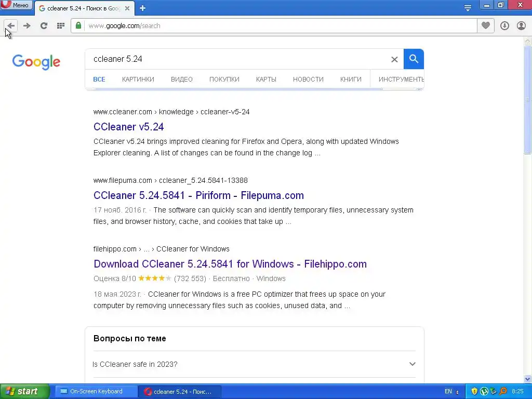Click the search box containing ccleaner 5.24
The width and height of the screenshot is (532, 399).
click(237, 59)
